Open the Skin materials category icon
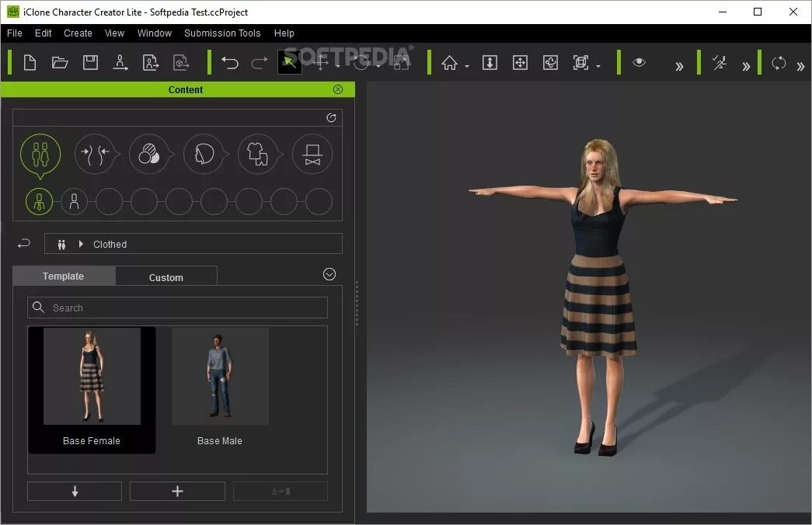This screenshot has height=525, width=812. coord(149,154)
